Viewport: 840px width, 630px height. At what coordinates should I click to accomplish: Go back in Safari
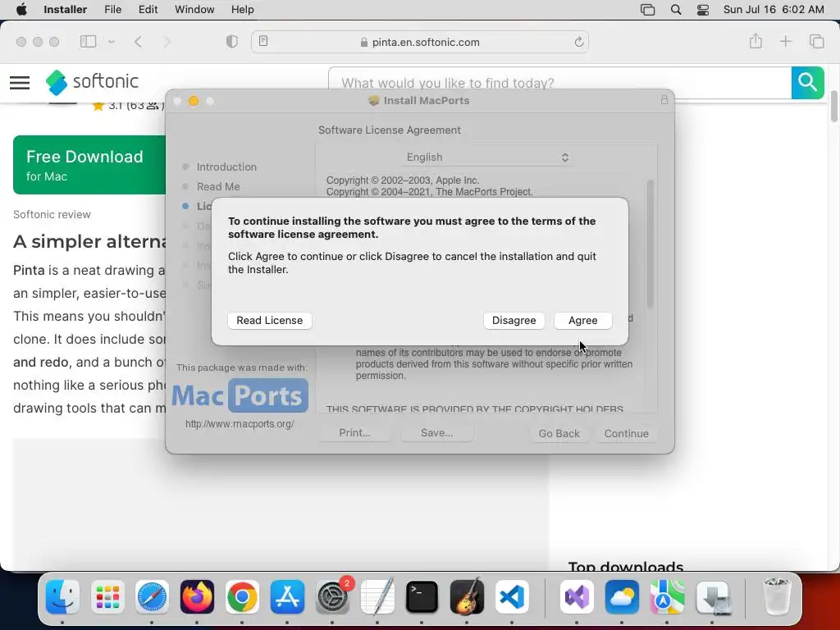tap(138, 42)
